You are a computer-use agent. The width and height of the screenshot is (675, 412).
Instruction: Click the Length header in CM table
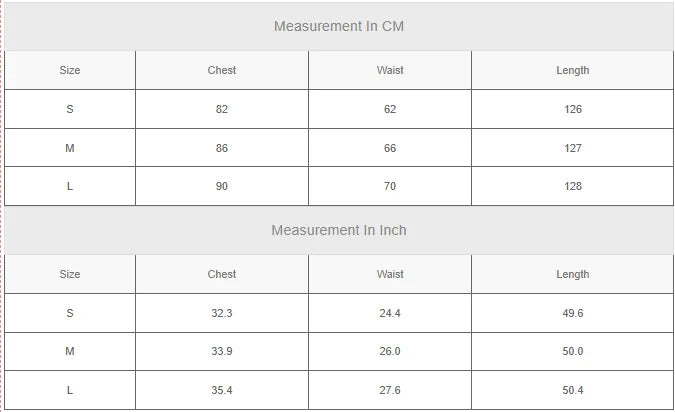pos(573,70)
